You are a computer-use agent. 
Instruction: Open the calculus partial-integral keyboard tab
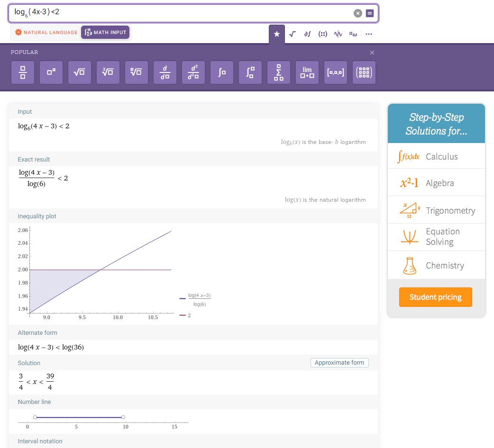(x=307, y=34)
